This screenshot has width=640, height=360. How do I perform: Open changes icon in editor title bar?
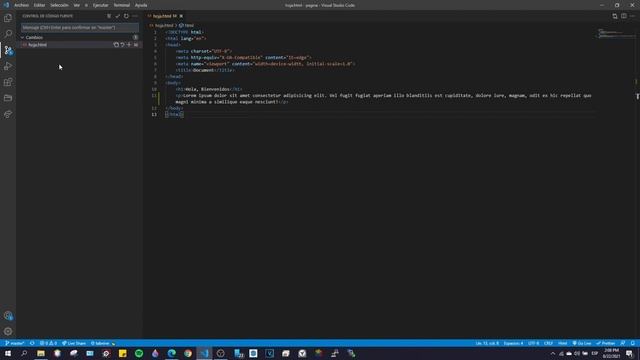coord(615,16)
